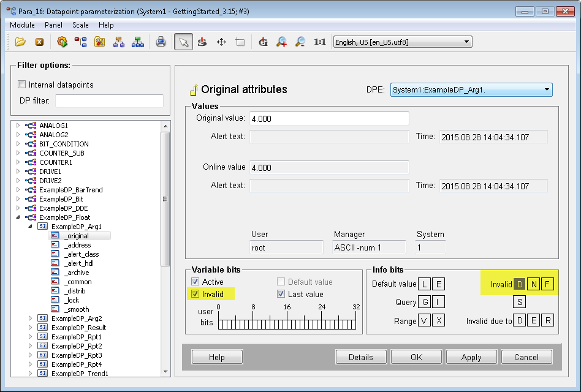Viewport: 581px width, 392px height.
Task: Open the DPE dropdown list
Action: click(546, 90)
